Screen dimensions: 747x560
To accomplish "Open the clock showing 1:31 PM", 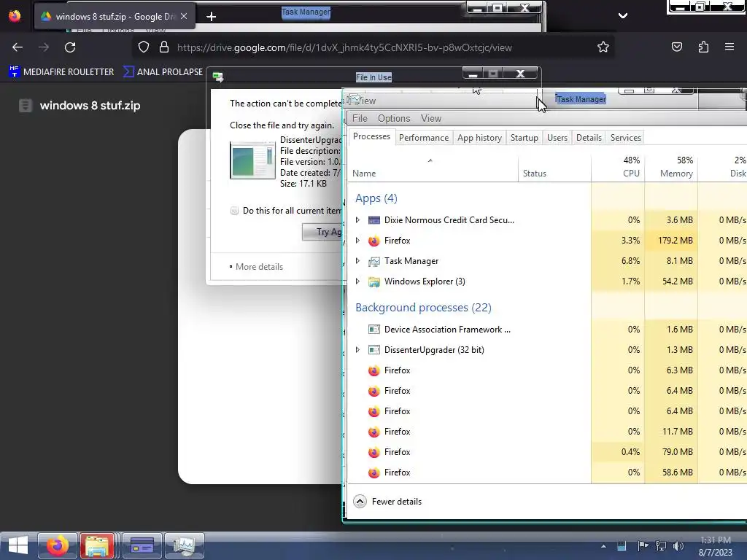I will (716, 546).
